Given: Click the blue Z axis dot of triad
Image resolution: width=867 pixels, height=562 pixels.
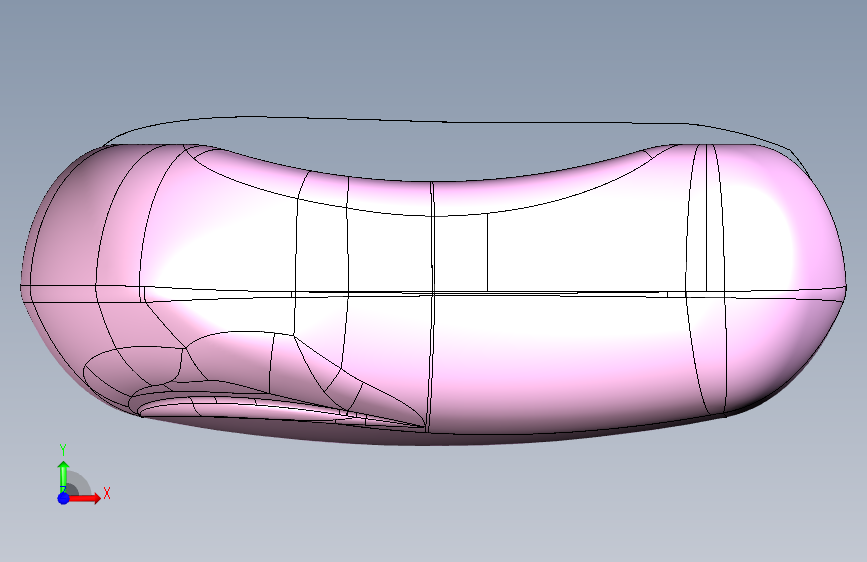Looking at the screenshot, I should (x=63, y=498).
